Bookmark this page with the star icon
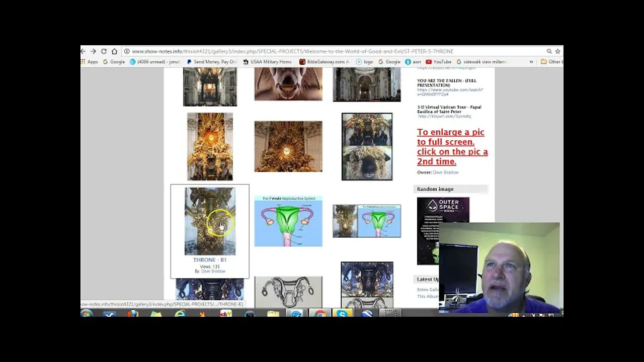Screen dimensions: 644x362 click(x=557, y=51)
